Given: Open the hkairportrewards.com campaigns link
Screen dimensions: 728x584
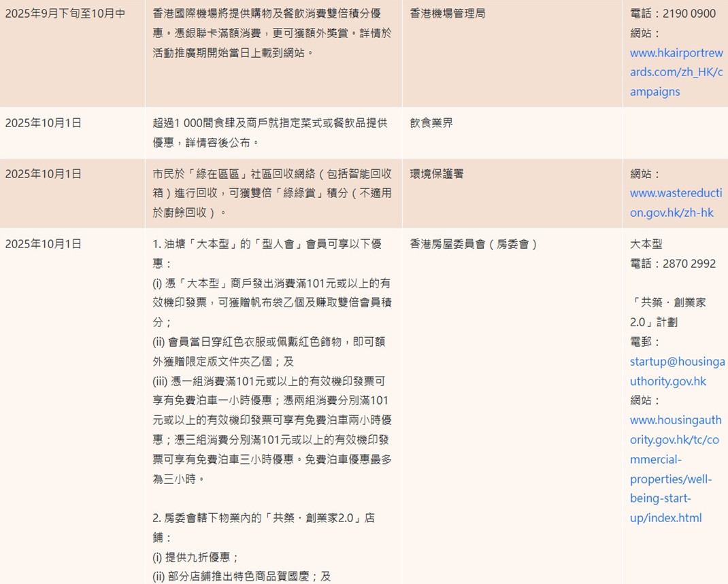Looking at the screenshot, I should click(x=676, y=72).
